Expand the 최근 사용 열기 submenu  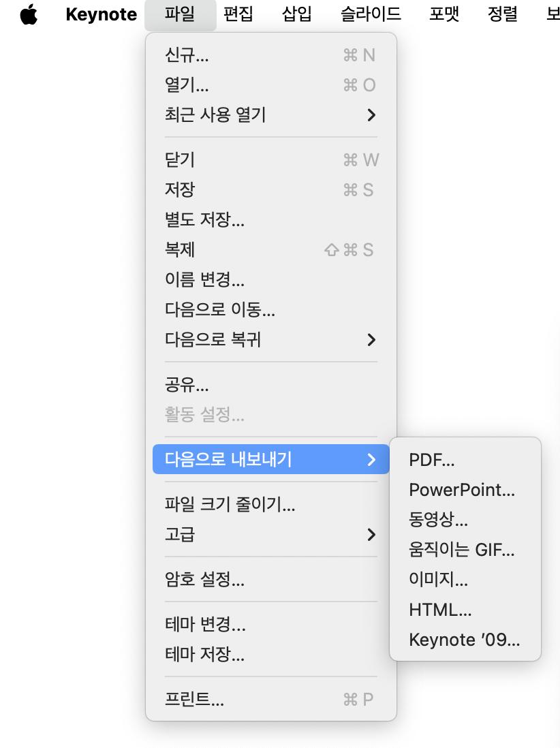point(271,115)
